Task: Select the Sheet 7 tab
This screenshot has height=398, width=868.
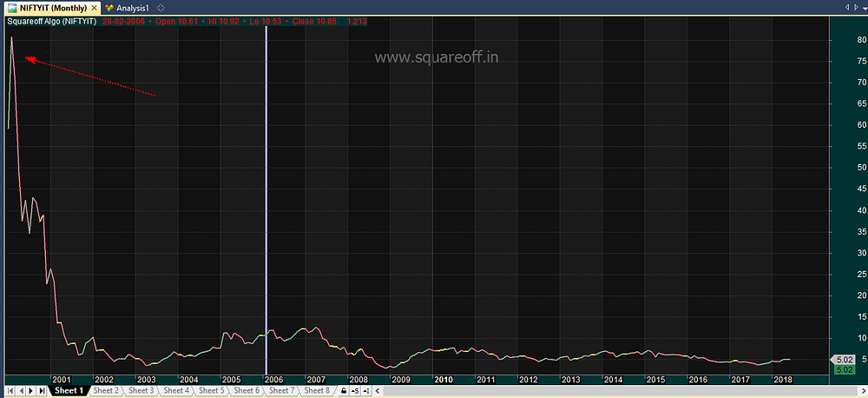Action: click(x=282, y=391)
